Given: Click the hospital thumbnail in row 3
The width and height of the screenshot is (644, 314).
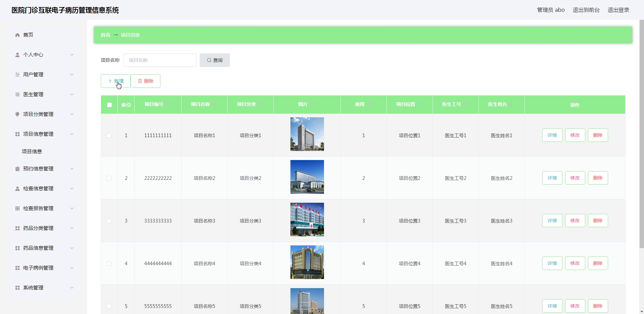Looking at the screenshot, I should click(x=307, y=220).
